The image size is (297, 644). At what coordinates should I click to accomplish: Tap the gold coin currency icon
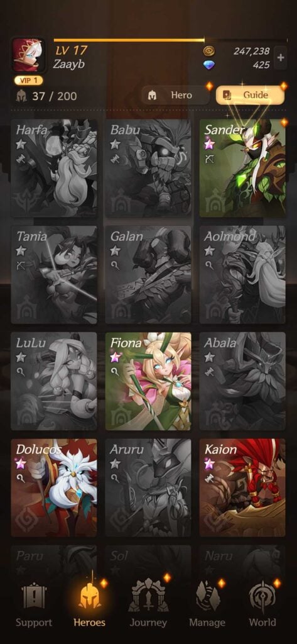[209, 52]
